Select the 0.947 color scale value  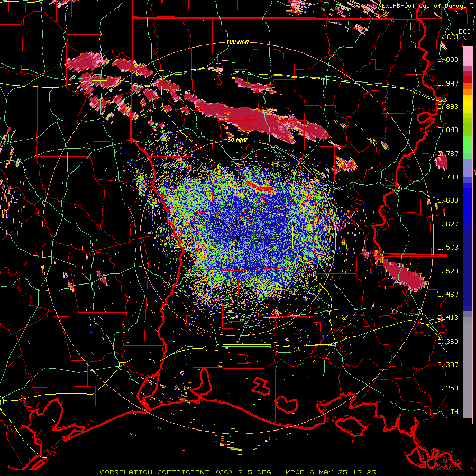click(x=448, y=83)
